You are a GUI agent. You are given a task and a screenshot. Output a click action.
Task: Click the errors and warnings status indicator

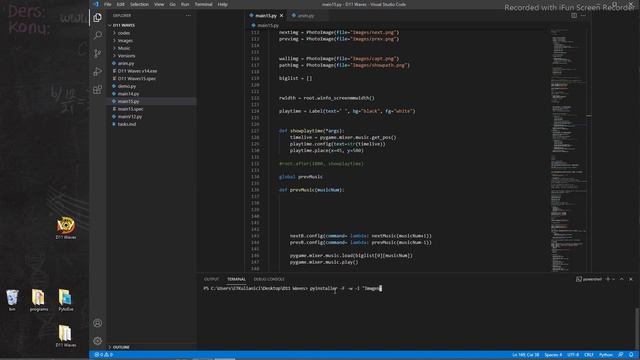pos(104,355)
